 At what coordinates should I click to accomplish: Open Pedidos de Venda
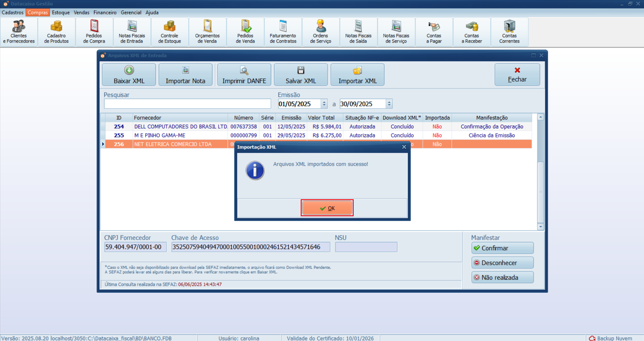tap(245, 32)
